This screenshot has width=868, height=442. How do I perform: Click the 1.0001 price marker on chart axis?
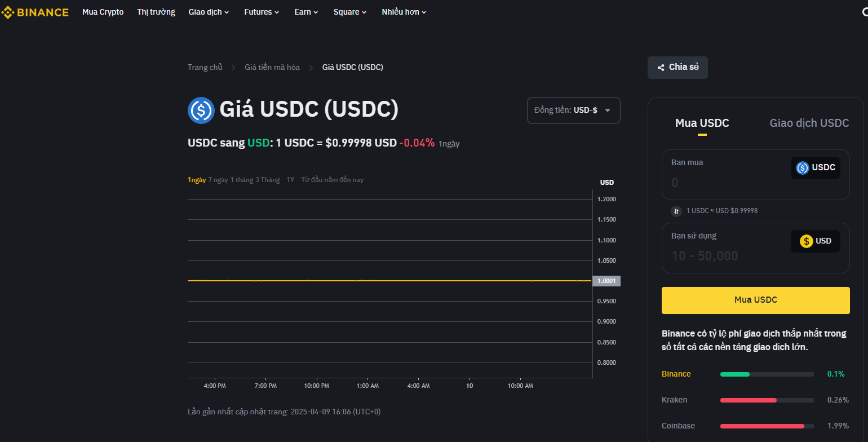click(606, 281)
